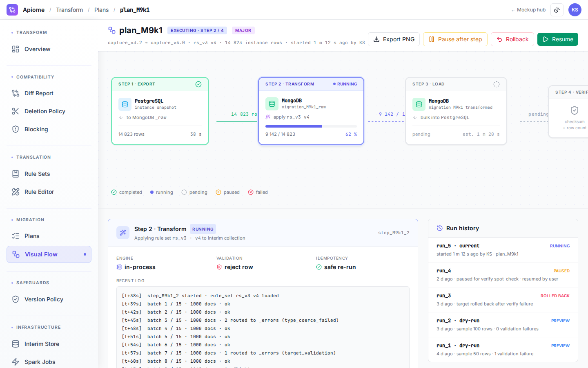
Task: Click the Apiome logo icon
Action: tap(12, 10)
